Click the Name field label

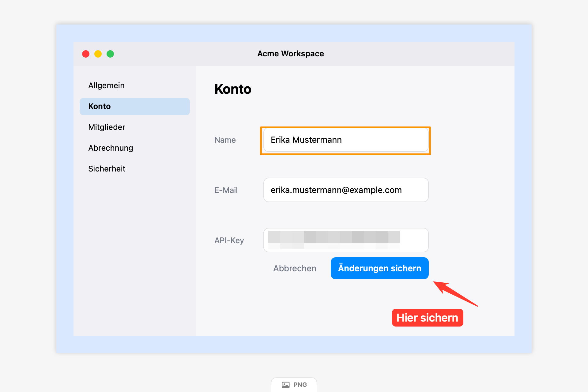point(225,140)
